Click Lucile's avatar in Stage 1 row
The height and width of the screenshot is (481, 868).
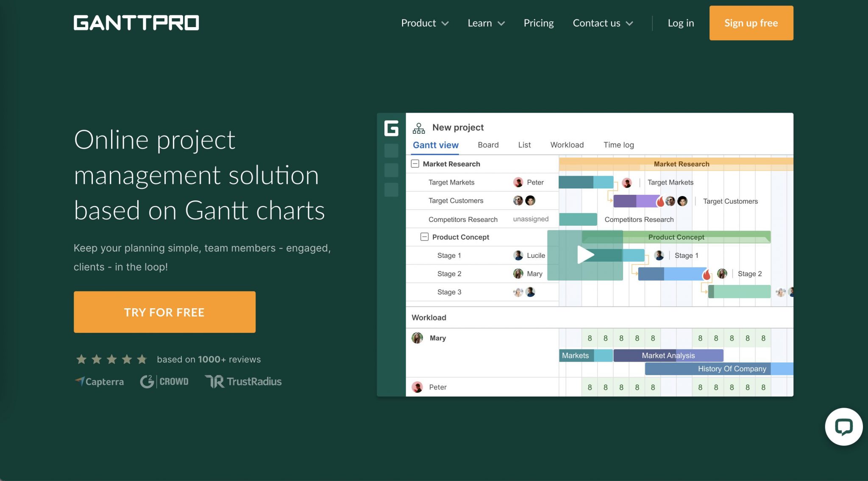coord(518,255)
